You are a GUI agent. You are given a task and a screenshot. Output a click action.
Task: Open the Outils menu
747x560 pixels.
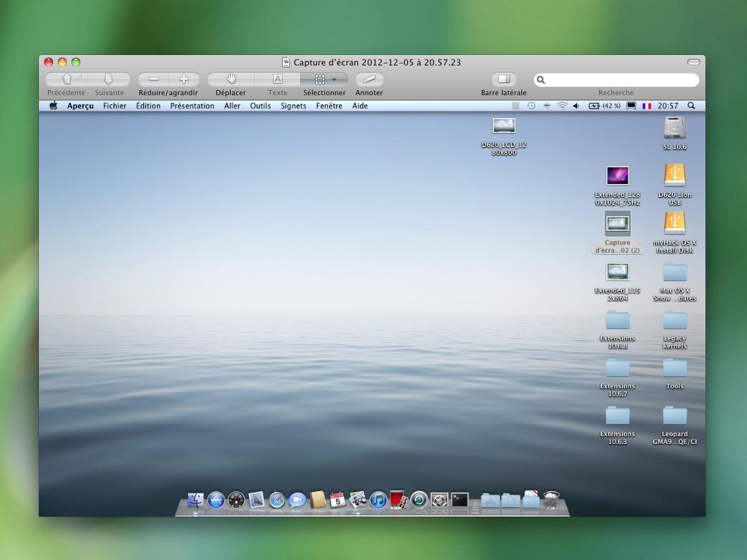pos(260,106)
